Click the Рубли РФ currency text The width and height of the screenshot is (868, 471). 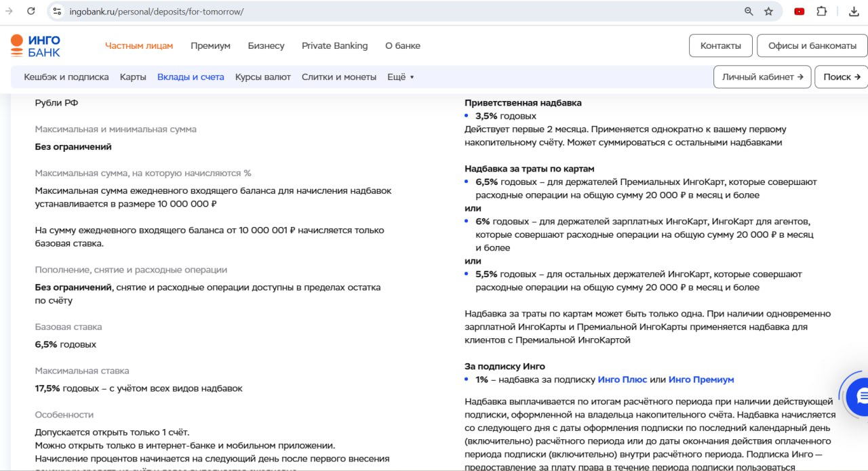(57, 103)
